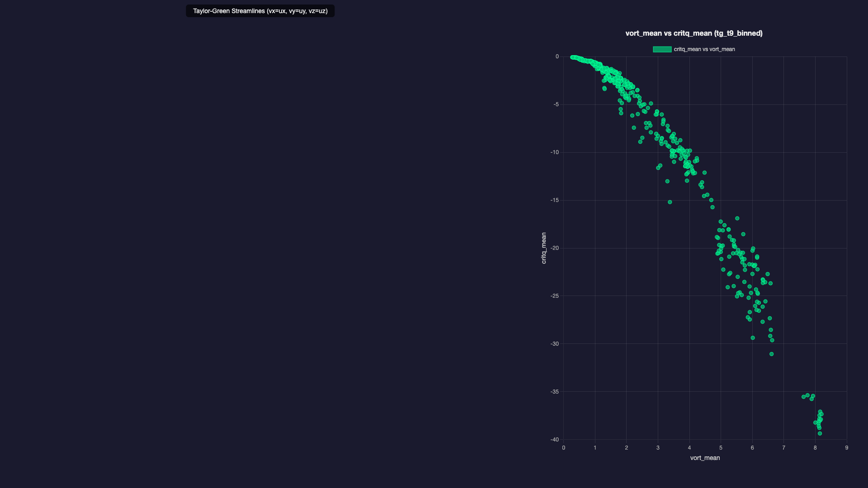Viewport: 868px width, 488px height.
Task: Click the x-axis tick value 7
Action: pyautogui.click(x=783, y=448)
